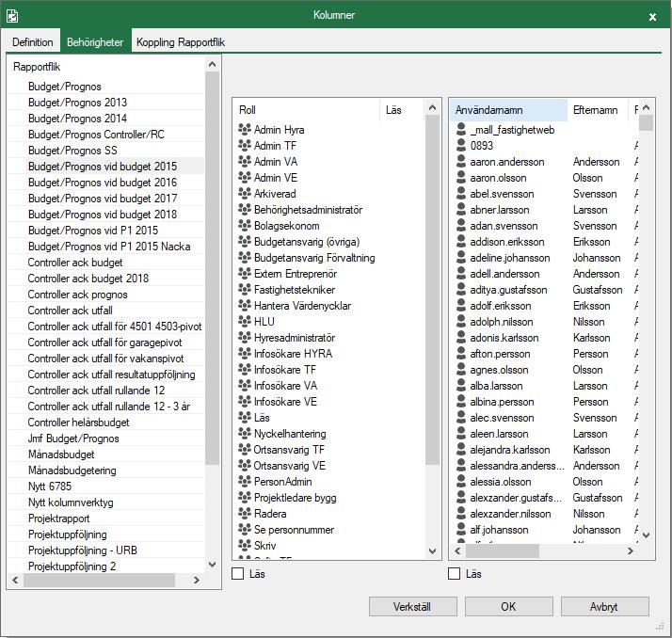Click the user icon for aditya.gustafsson

[461, 289]
